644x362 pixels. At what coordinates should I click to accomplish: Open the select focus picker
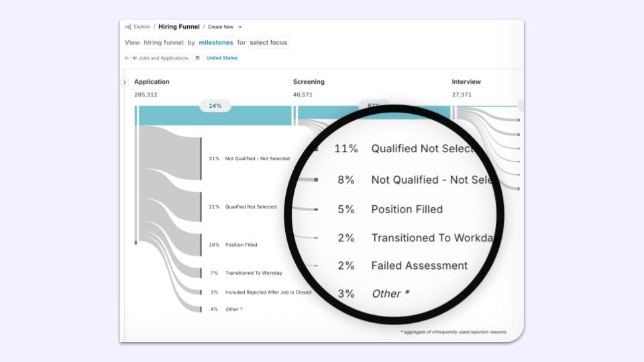pos(268,42)
